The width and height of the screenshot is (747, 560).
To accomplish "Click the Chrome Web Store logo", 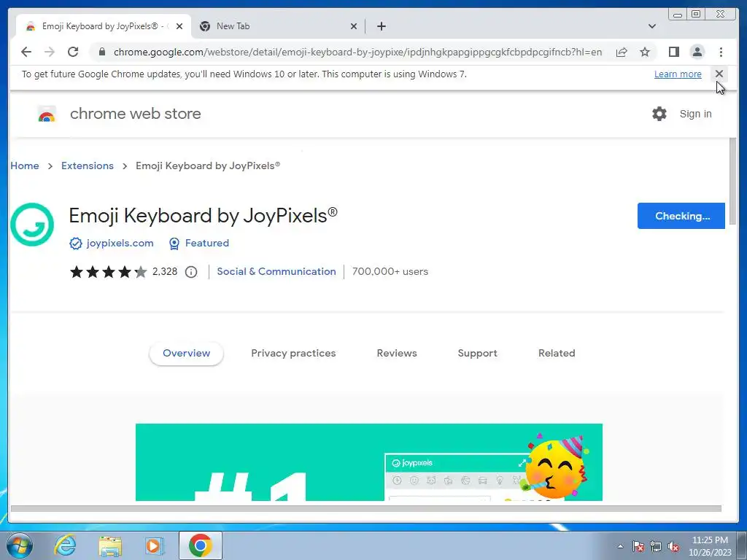I will tap(47, 114).
